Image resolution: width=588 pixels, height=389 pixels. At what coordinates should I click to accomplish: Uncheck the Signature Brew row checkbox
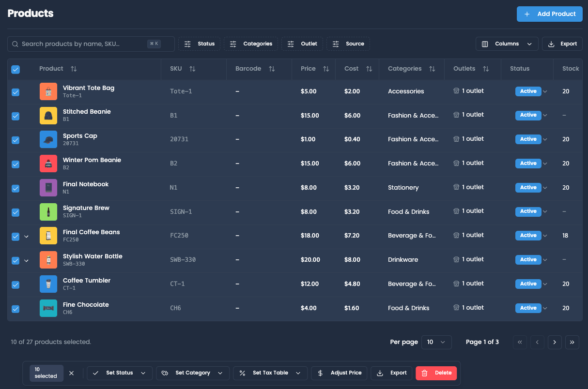(x=15, y=212)
